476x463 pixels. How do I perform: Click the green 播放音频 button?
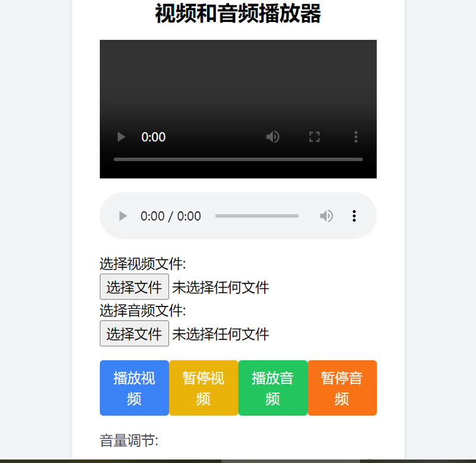pyautogui.click(x=273, y=387)
